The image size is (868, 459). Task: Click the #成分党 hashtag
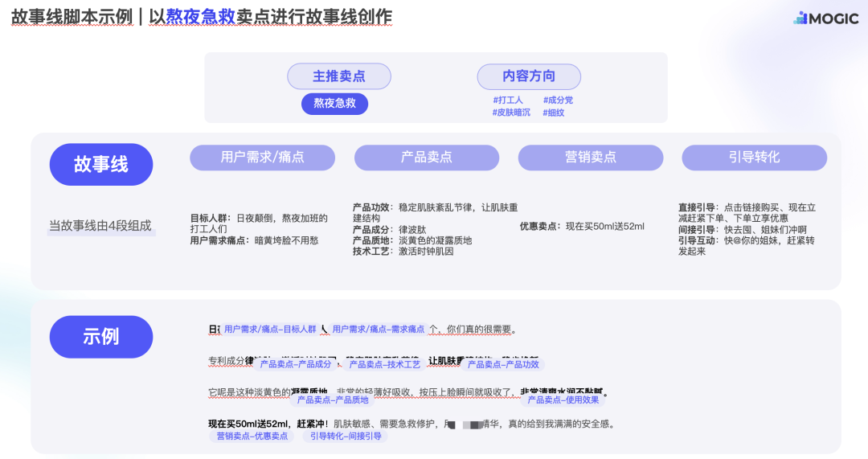coord(558,100)
